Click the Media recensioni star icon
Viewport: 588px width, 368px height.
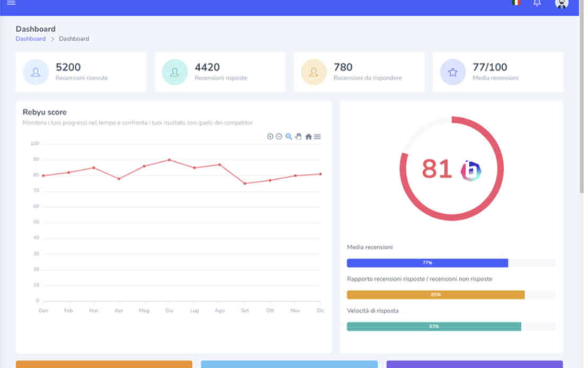coord(452,72)
